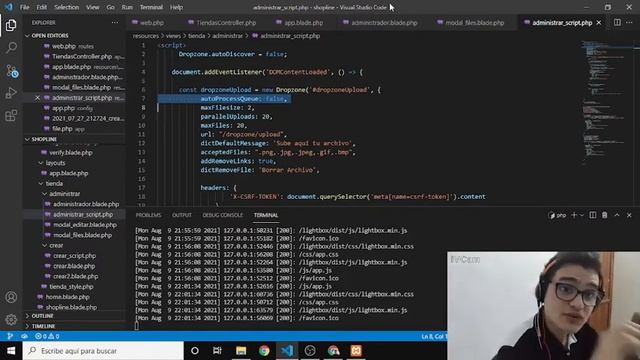Image resolution: width=640 pixels, height=360 pixels.
Task: Open editor more actions ellipsis
Action: click(x=629, y=22)
